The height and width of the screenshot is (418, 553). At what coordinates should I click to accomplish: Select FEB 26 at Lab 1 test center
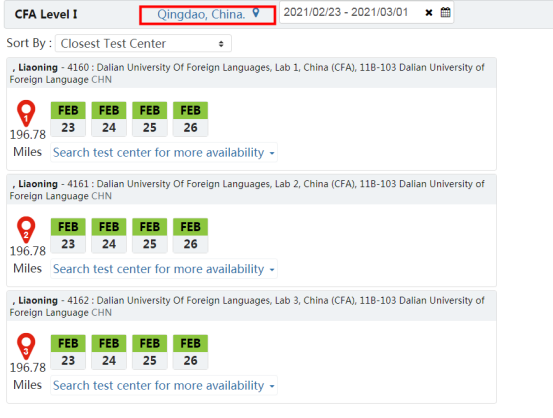pos(190,119)
